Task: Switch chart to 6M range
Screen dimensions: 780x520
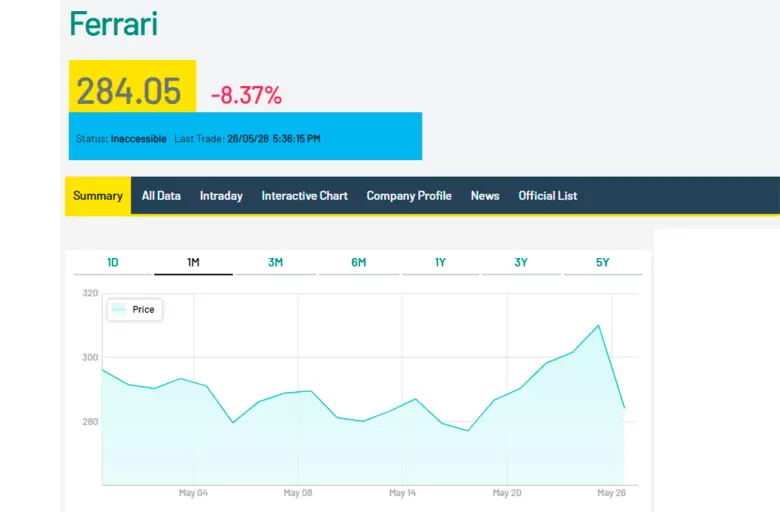Action: click(359, 262)
